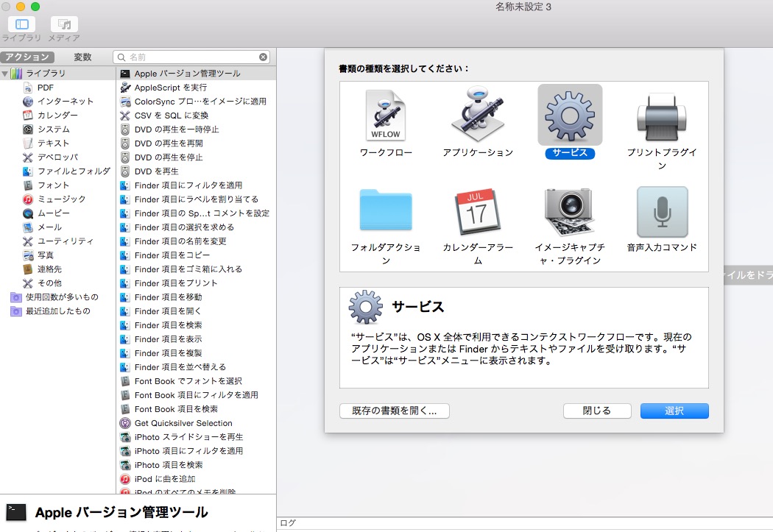The width and height of the screenshot is (773, 532).
Task: Click inside the 名前 search field
Action: click(x=184, y=57)
